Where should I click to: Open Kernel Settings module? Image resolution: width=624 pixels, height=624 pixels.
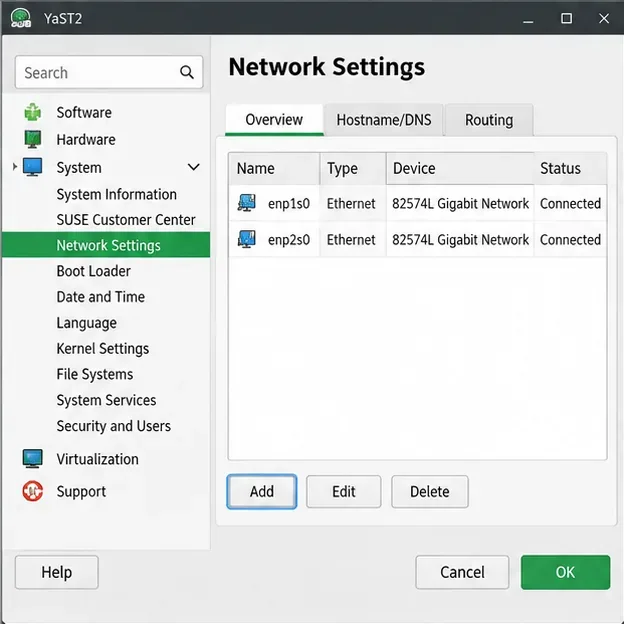pyautogui.click(x=103, y=349)
